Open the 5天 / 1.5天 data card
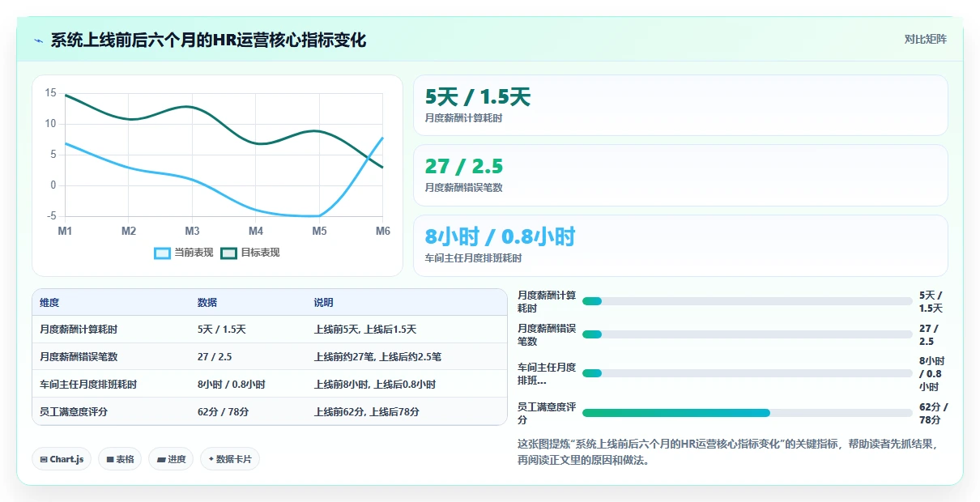Image resolution: width=980 pixels, height=502 pixels. tap(680, 105)
